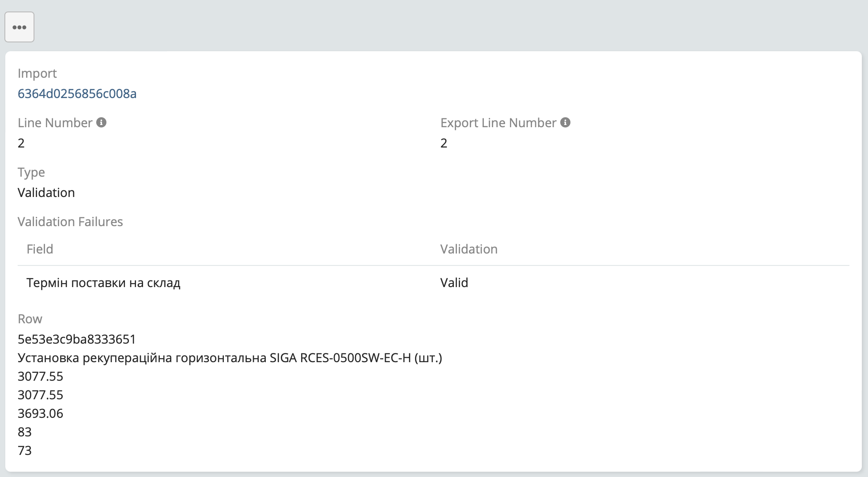Click the Export Line Number info icon
This screenshot has height=477, width=868.
(565, 122)
